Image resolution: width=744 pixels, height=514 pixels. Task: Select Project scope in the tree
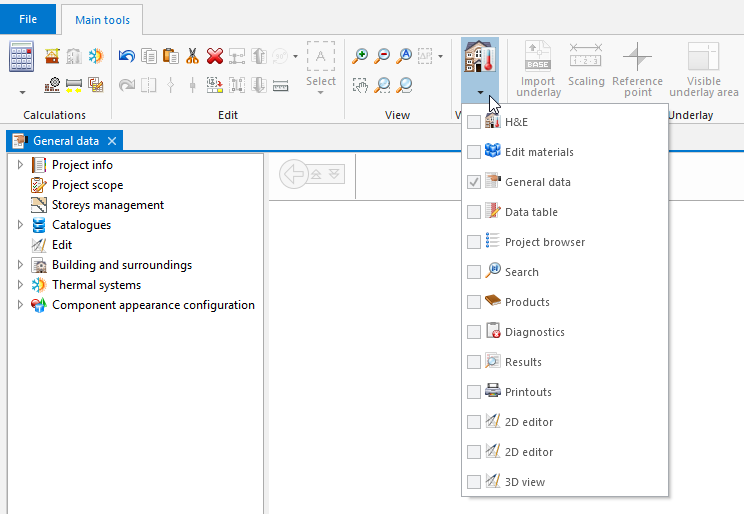87,185
